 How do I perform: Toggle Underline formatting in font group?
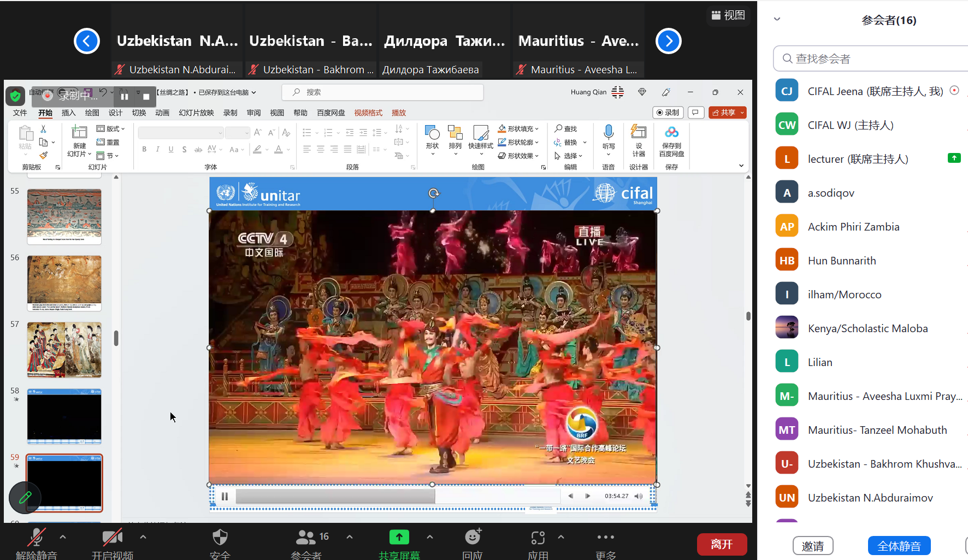171,149
